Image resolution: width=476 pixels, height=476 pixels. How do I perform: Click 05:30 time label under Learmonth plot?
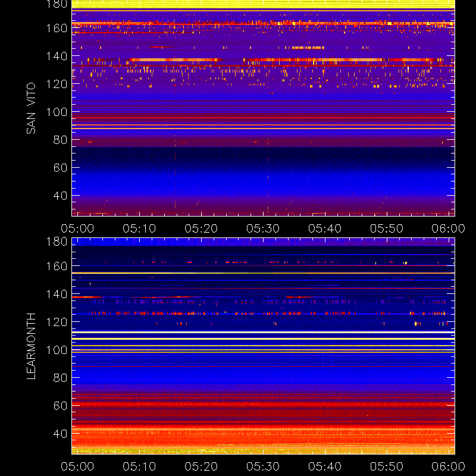coord(263,466)
